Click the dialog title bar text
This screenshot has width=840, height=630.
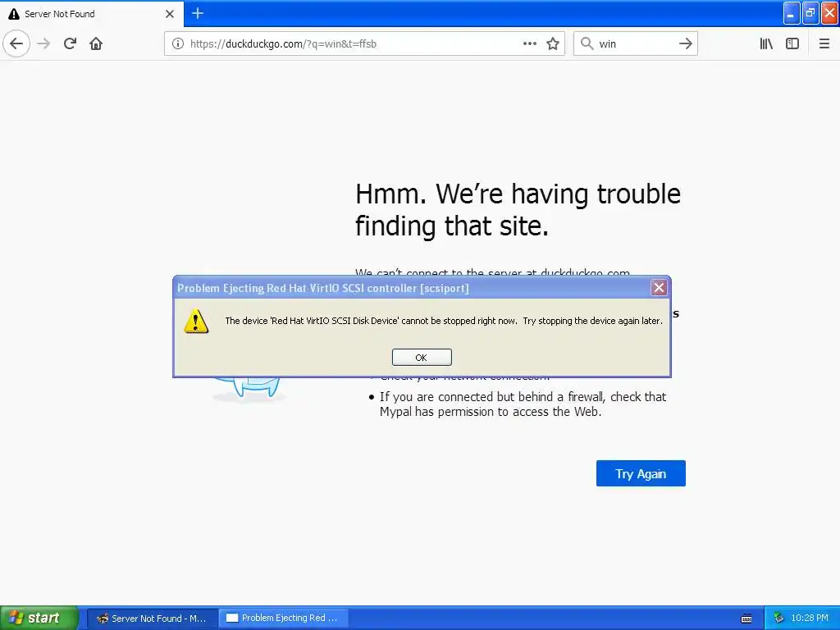pyautogui.click(x=323, y=288)
